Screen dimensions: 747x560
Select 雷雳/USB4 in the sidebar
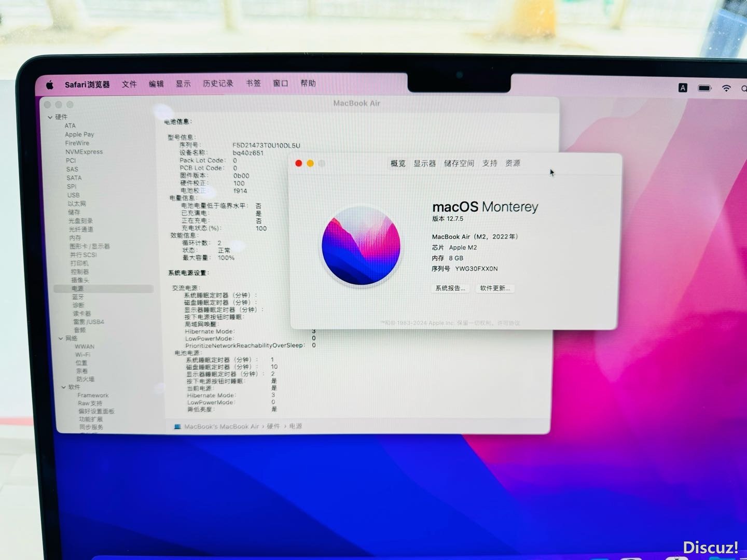pyautogui.click(x=89, y=322)
